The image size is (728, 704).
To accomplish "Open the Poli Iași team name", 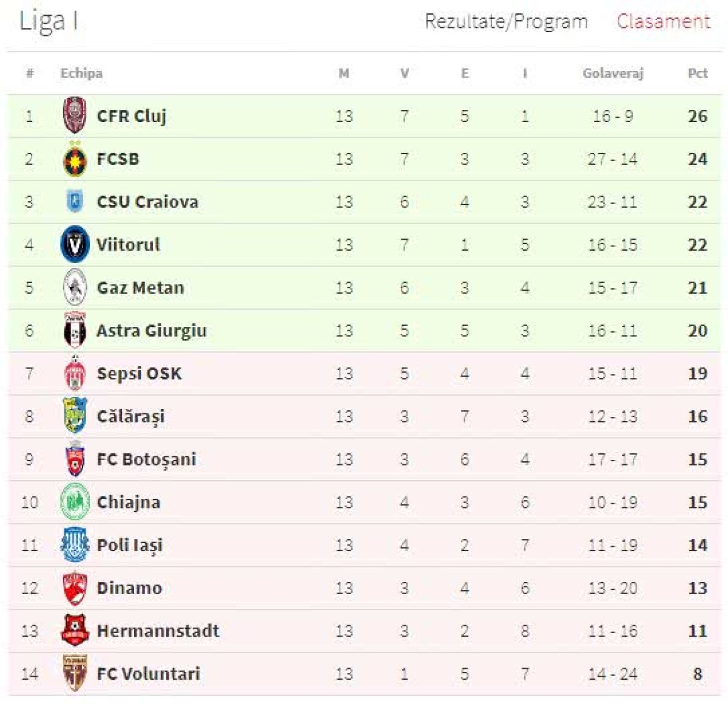I will coord(130,545).
